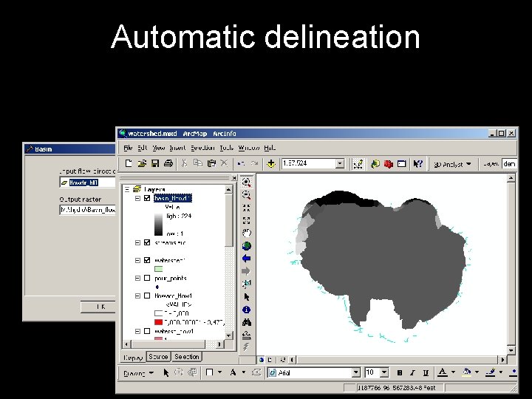Open the Tools menu
Screen dimensions: 532x399
point(226,148)
